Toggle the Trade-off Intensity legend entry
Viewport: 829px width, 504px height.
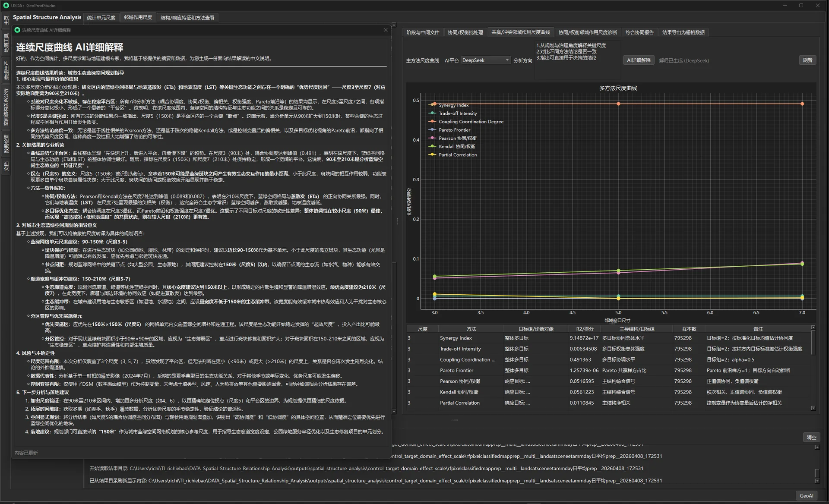(458, 113)
